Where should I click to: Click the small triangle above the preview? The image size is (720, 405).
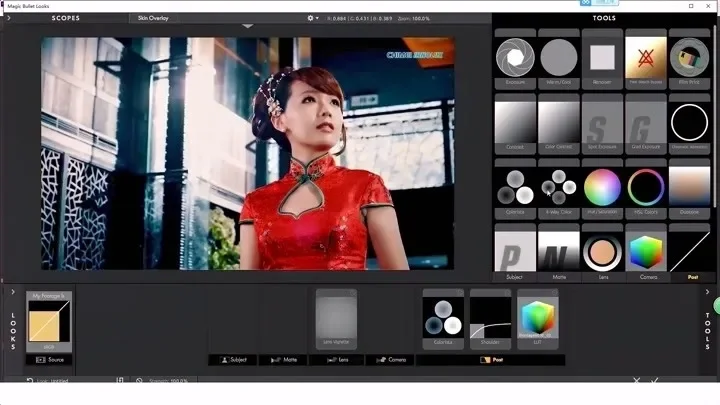pyautogui.click(x=248, y=26)
